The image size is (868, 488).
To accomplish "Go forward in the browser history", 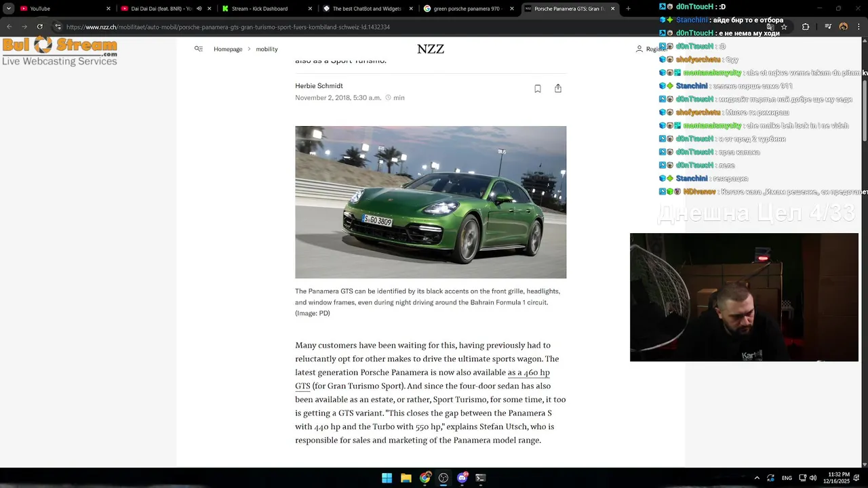I will click(24, 27).
